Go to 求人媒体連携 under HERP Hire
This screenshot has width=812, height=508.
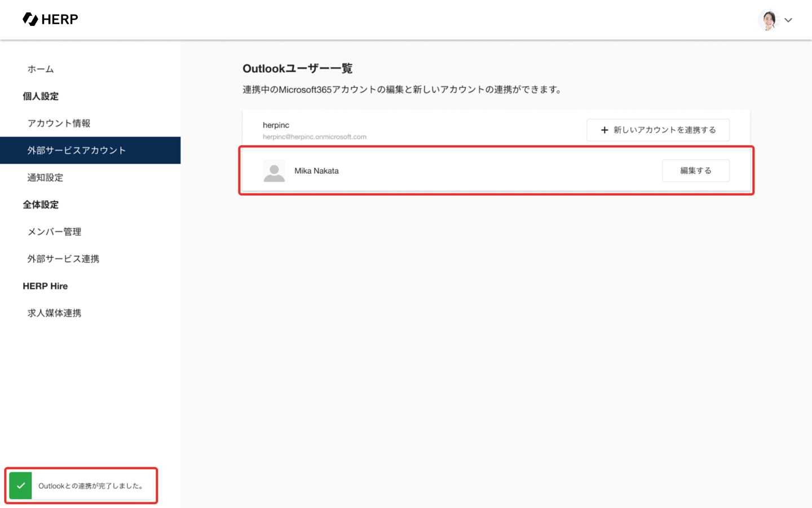pos(54,313)
